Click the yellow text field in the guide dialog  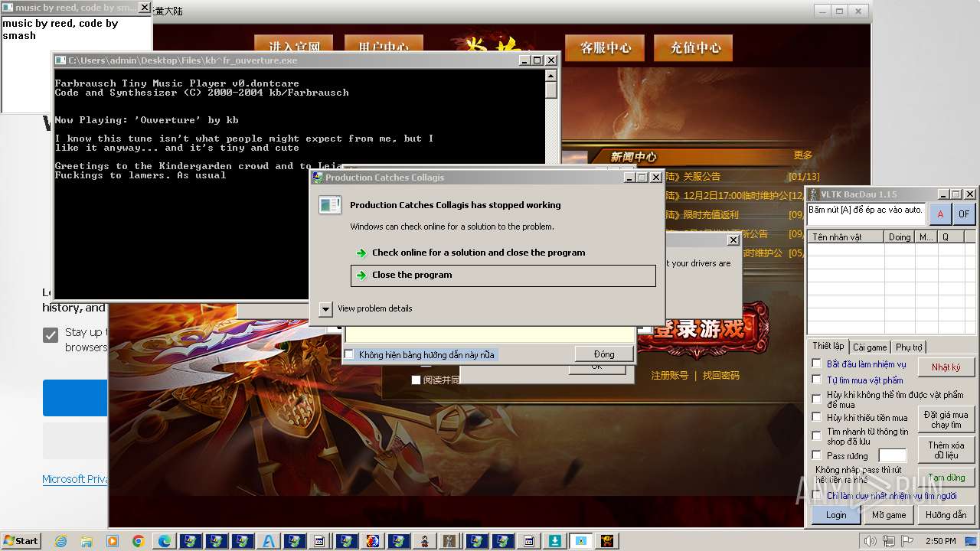click(490, 334)
